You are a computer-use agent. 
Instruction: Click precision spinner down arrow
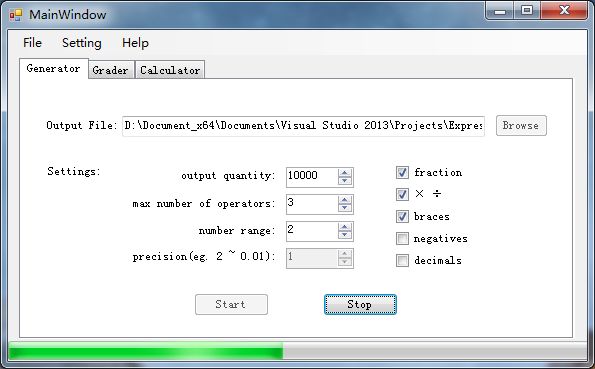(x=345, y=262)
